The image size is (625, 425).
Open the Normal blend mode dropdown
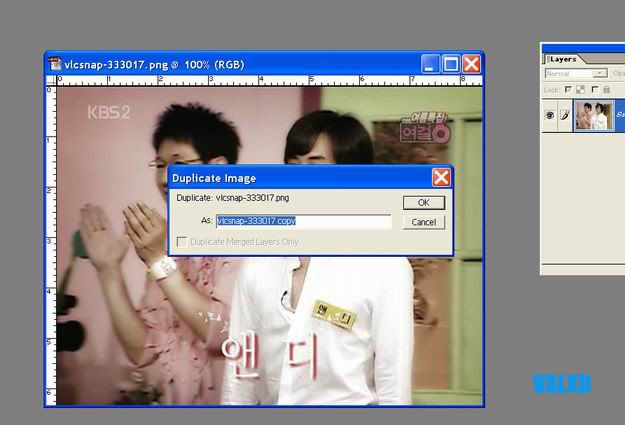pyautogui.click(x=576, y=74)
